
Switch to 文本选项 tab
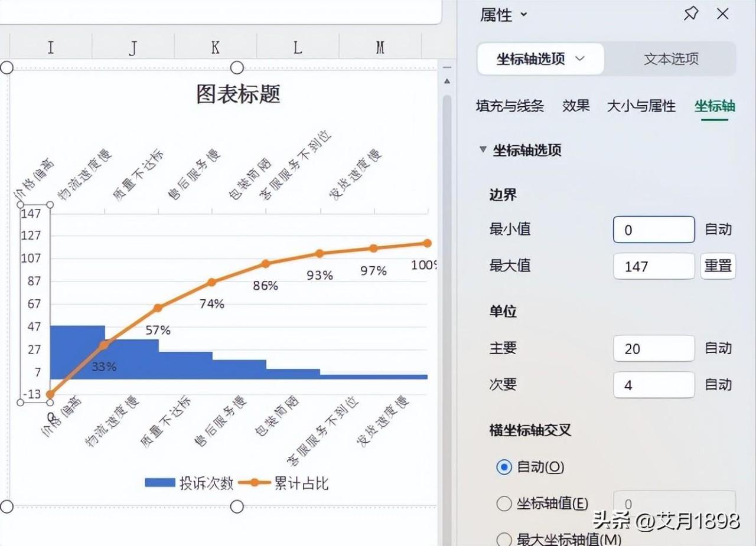coord(671,58)
